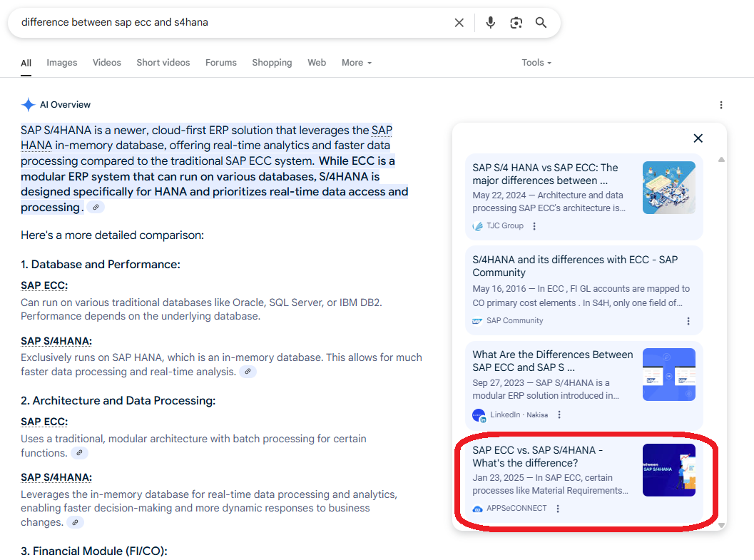Open AI Overview three-dot options menu
The width and height of the screenshot is (754, 560).
pos(720,105)
